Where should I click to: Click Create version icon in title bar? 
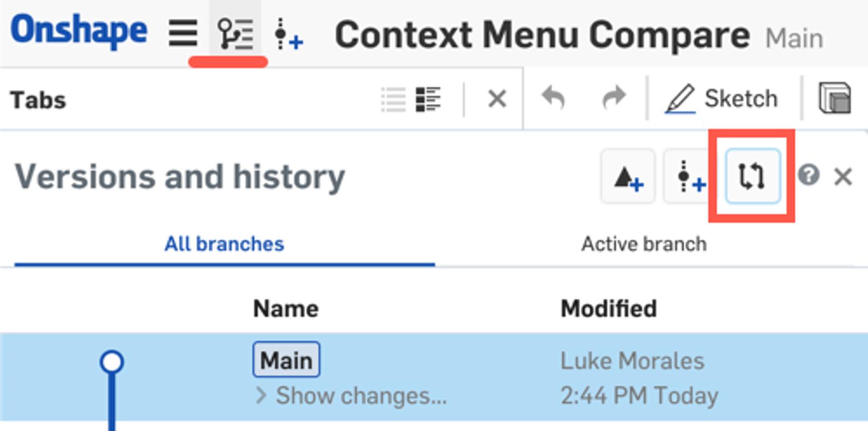[289, 35]
